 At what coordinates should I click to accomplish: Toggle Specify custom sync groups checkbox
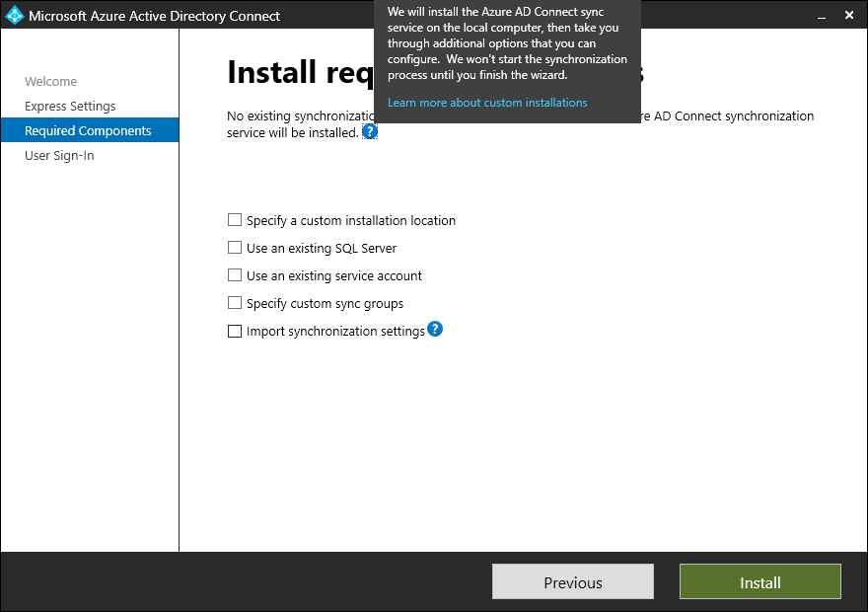pyautogui.click(x=235, y=303)
